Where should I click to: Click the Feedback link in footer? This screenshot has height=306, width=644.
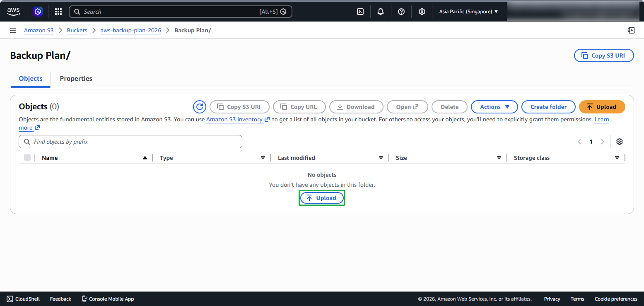pos(60,299)
